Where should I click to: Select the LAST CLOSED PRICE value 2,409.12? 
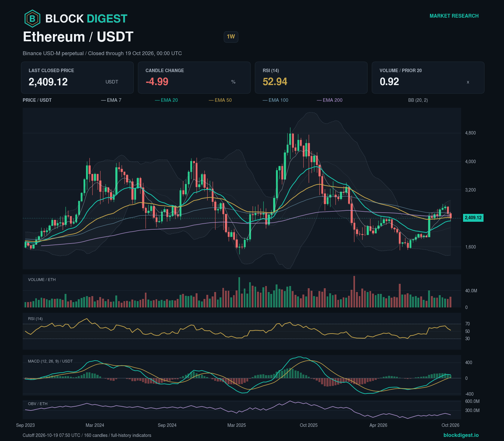coord(48,82)
